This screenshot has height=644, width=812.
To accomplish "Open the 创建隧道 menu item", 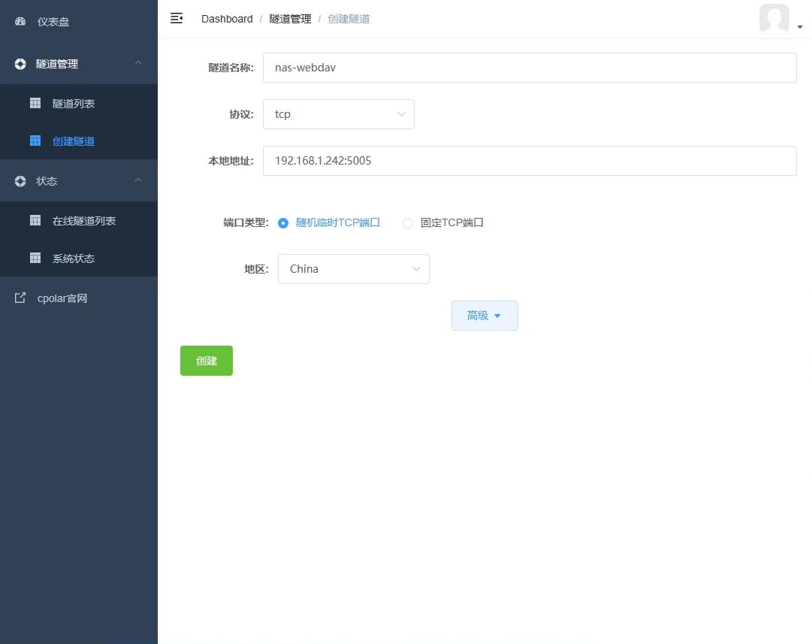I will click(79, 141).
